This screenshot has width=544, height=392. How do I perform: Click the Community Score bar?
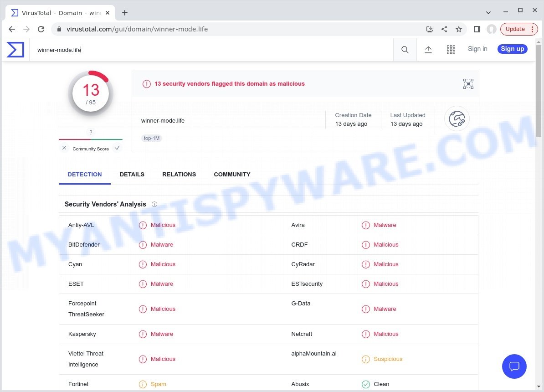click(91, 139)
